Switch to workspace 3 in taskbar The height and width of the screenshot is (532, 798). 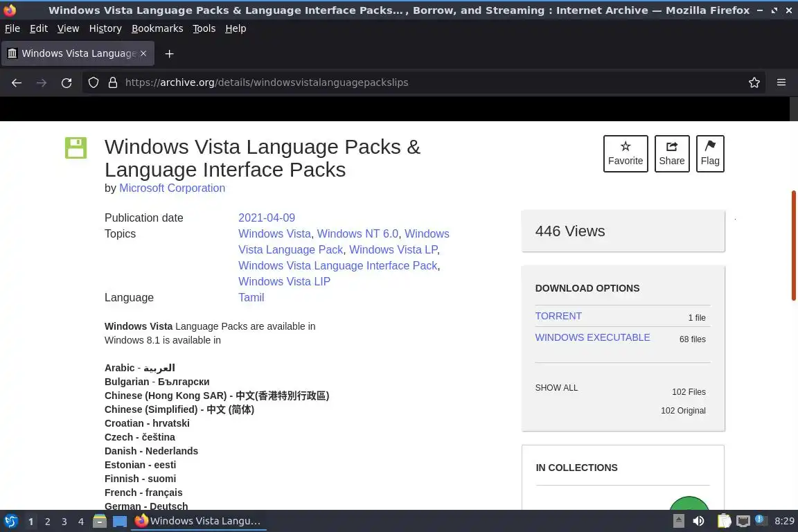point(64,522)
